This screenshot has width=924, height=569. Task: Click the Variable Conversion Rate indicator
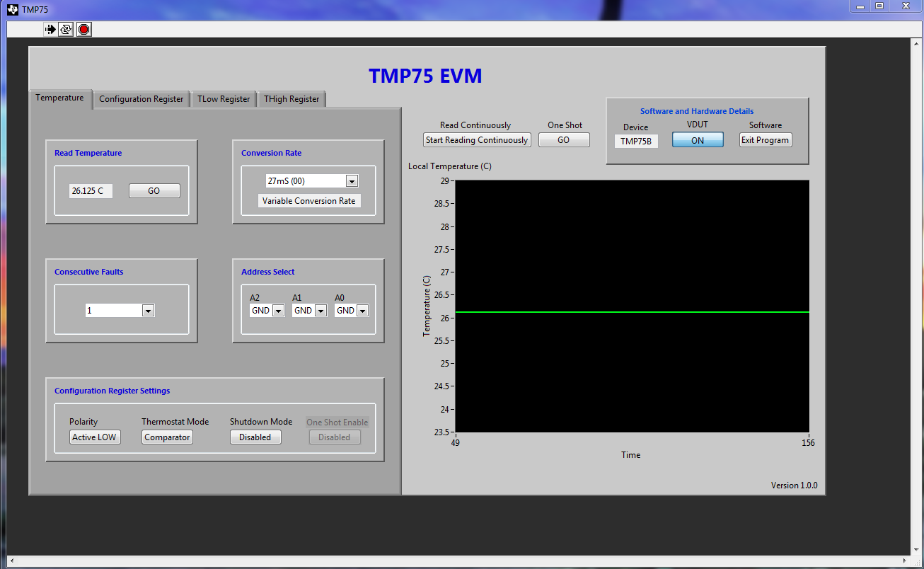tap(309, 201)
